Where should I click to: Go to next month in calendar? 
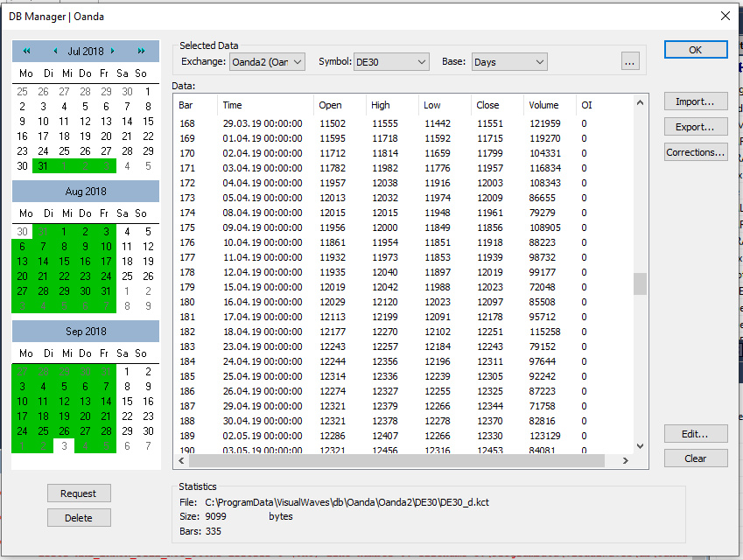click(112, 51)
